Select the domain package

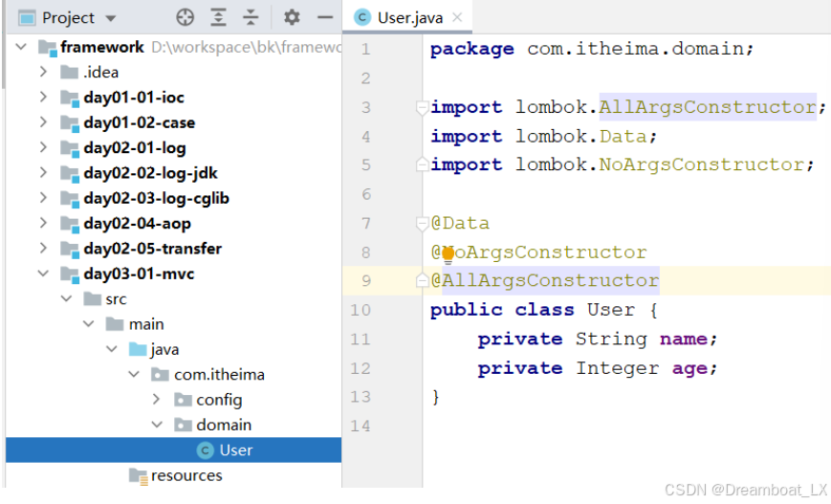224,425
